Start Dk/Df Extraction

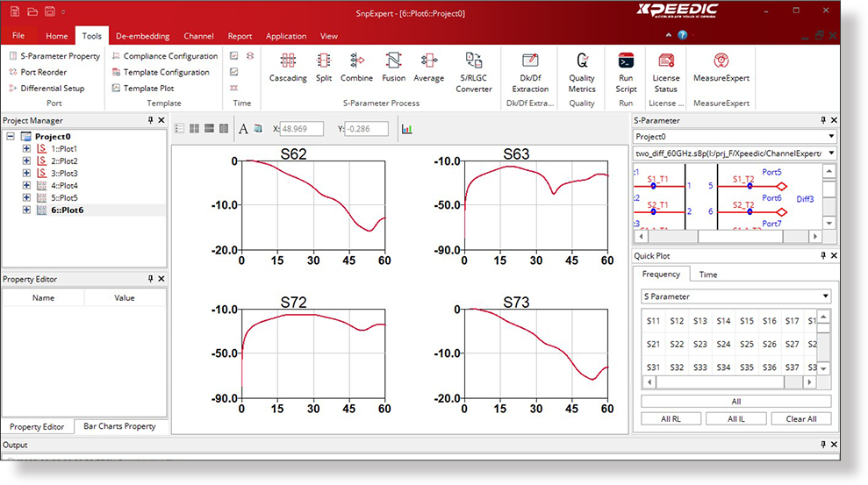[530, 61]
